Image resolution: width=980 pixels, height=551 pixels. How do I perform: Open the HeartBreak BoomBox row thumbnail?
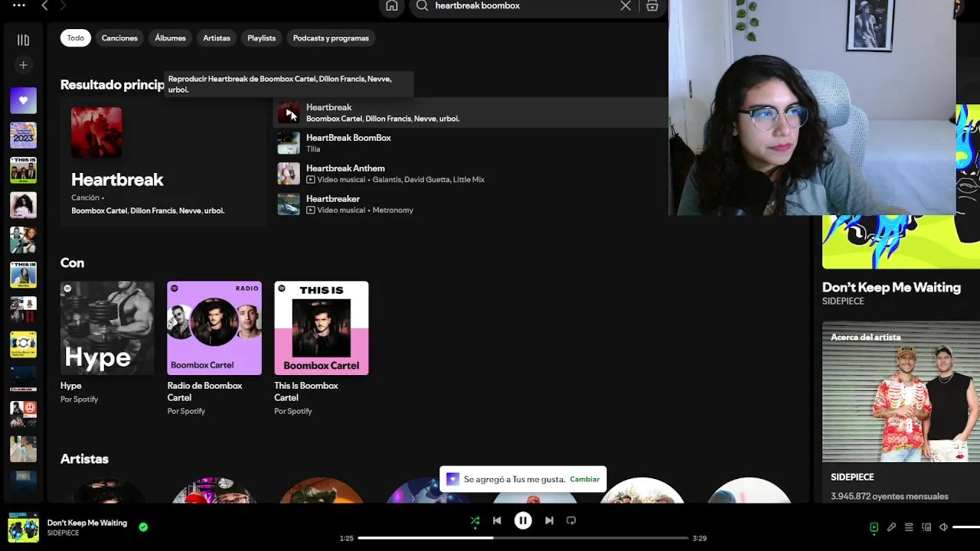pyautogui.click(x=289, y=143)
